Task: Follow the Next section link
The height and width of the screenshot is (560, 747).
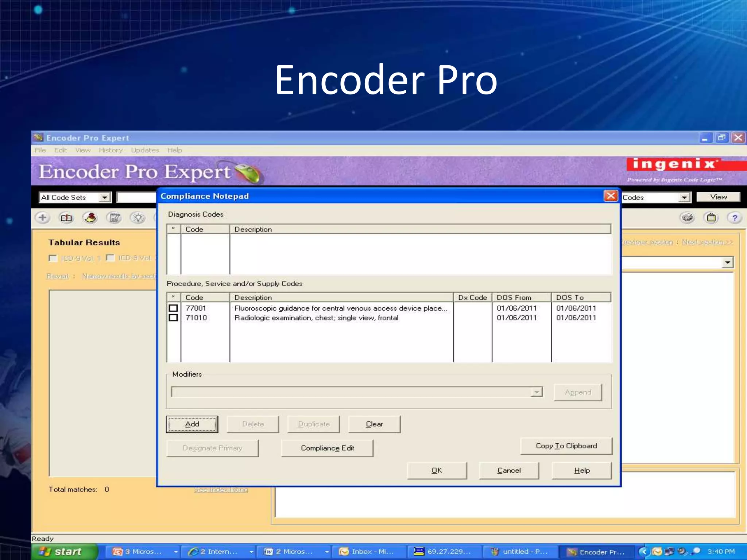Action: tap(707, 242)
